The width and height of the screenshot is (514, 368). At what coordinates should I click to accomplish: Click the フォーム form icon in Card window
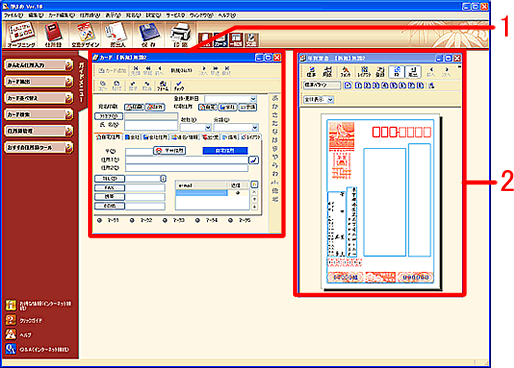pyautogui.click(x=162, y=86)
